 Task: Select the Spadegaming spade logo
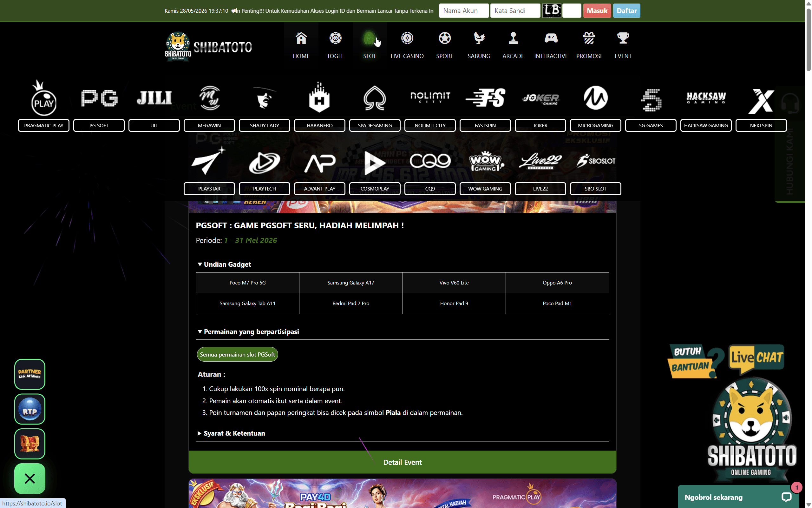click(x=375, y=98)
